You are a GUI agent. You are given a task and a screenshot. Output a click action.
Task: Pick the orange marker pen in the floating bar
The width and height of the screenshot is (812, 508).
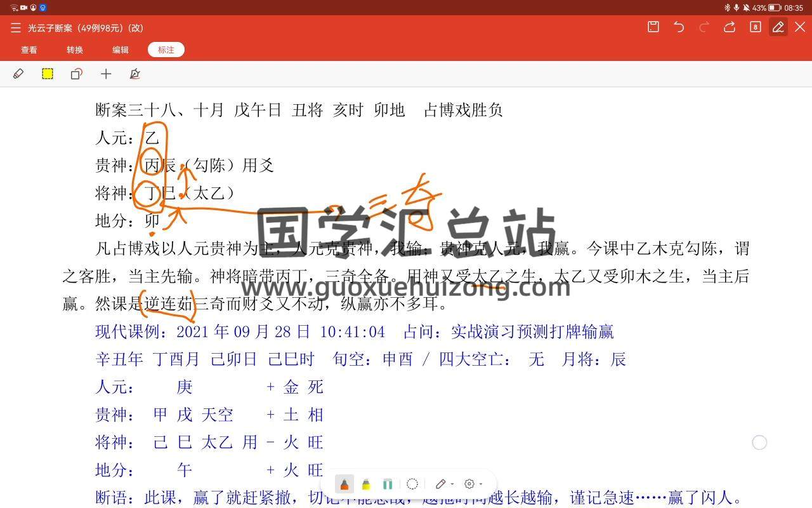[344, 485]
